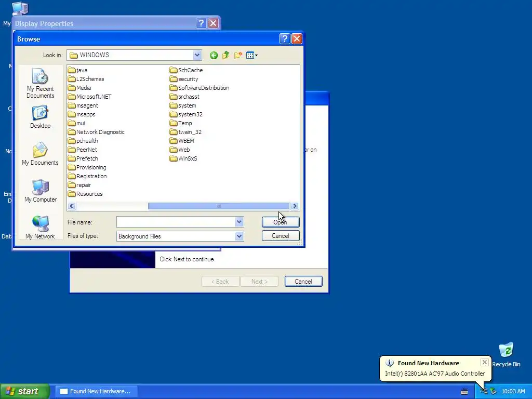The image size is (532, 399).
Task: Select the Media folder
Action: 79,88
